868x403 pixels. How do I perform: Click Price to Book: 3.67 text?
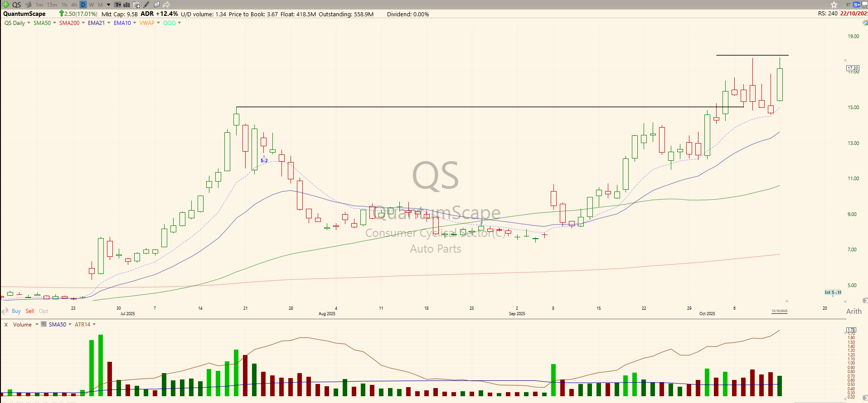pyautogui.click(x=253, y=14)
